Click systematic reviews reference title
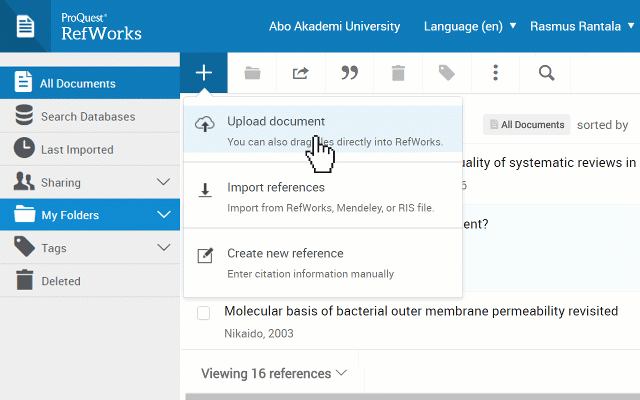Image resolution: width=640 pixels, height=400 pixels. [549, 162]
